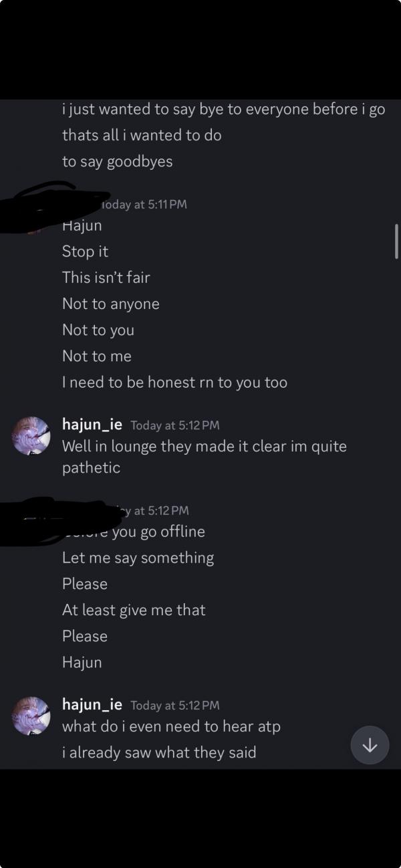Open the hajun_ie username above 'Well in lounge'
Image resolution: width=401 pixels, height=868 pixels.
point(92,424)
